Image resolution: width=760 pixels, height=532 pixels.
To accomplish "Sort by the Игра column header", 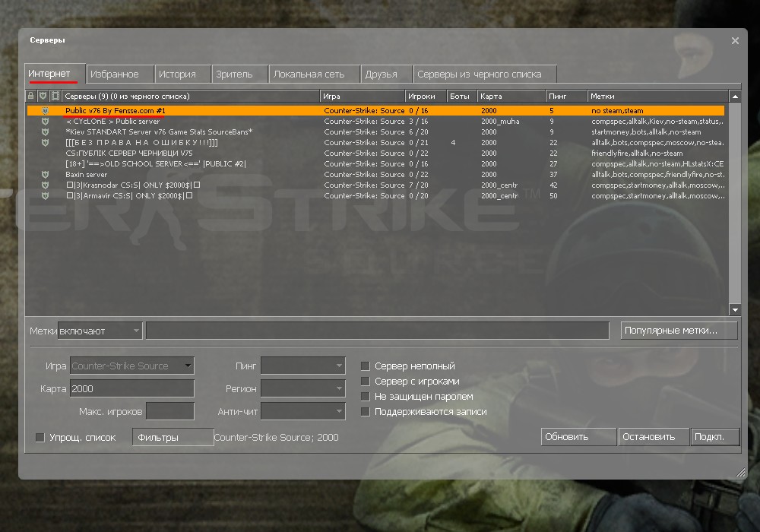I will pyautogui.click(x=363, y=96).
